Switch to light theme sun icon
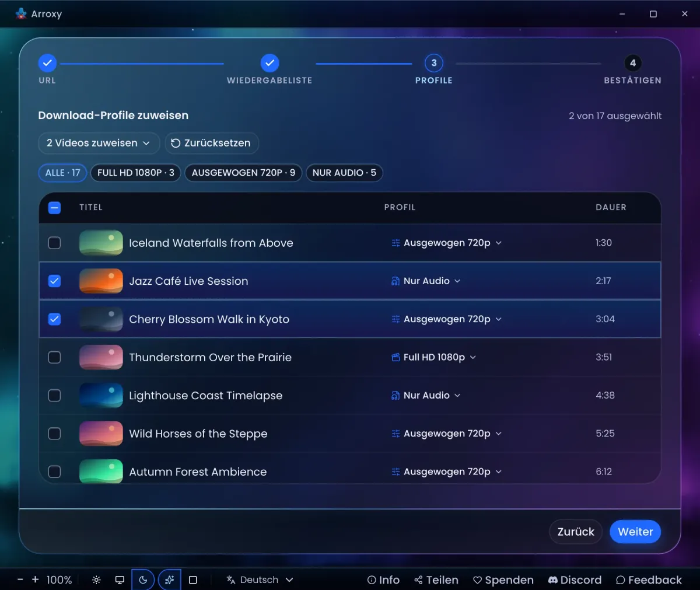This screenshot has height=590, width=700. point(97,580)
